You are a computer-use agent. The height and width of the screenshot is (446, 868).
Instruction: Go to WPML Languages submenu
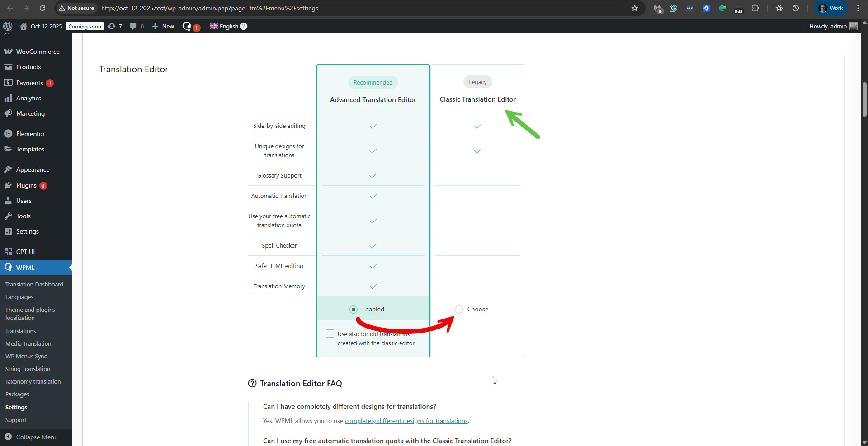pyautogui.click(x=19, y=297)
